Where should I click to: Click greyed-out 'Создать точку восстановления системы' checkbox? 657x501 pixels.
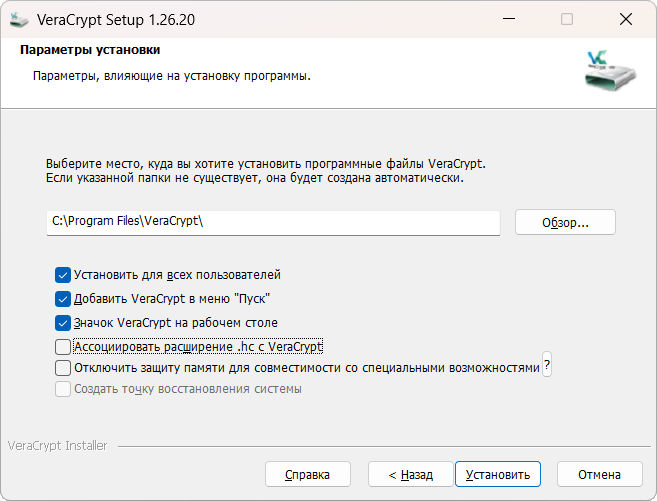[63, 389]
